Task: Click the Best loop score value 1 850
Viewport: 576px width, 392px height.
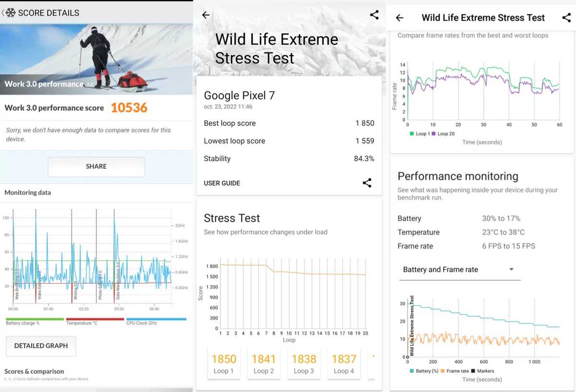Action: tap(365, 123)
